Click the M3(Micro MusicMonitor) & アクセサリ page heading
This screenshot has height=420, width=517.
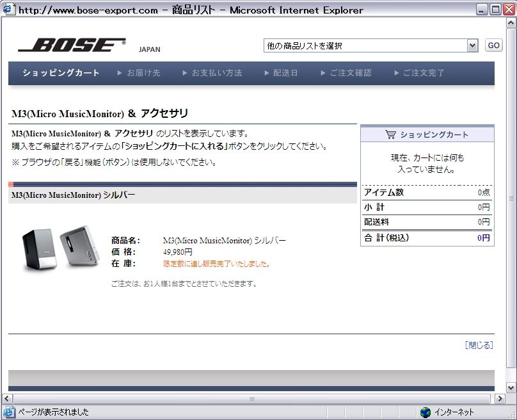[100, 113]
